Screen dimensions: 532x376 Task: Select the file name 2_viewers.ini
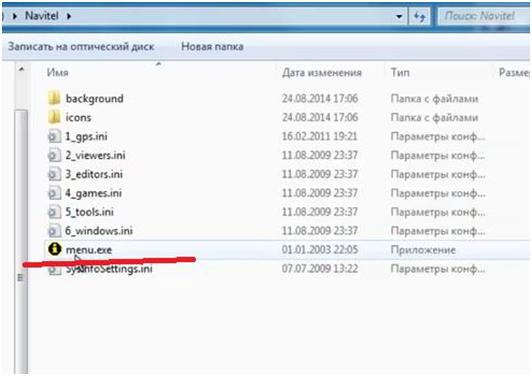pos(95,155)
